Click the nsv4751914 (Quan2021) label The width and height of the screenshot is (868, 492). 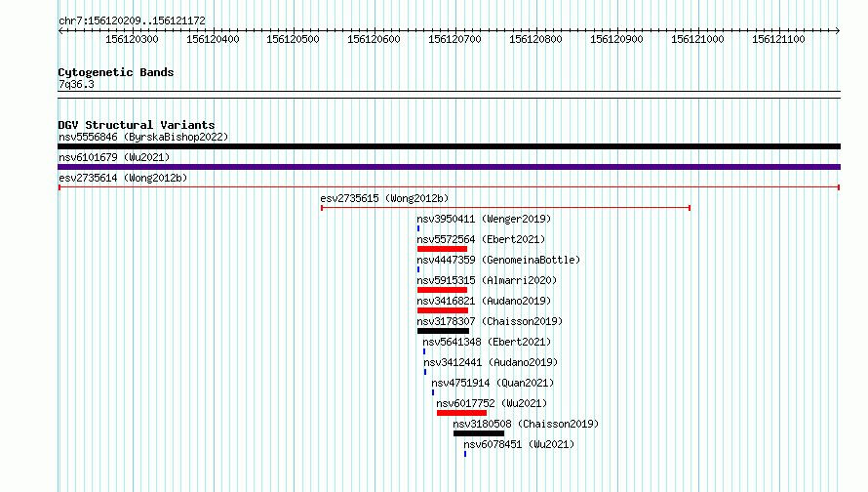(493, 383)
